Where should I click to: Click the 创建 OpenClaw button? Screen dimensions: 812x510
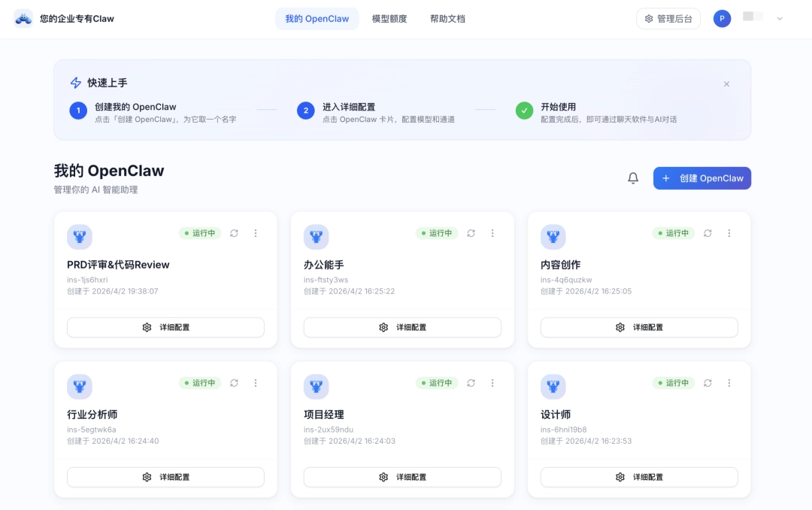pyautogui.click(x=701, y=178)
